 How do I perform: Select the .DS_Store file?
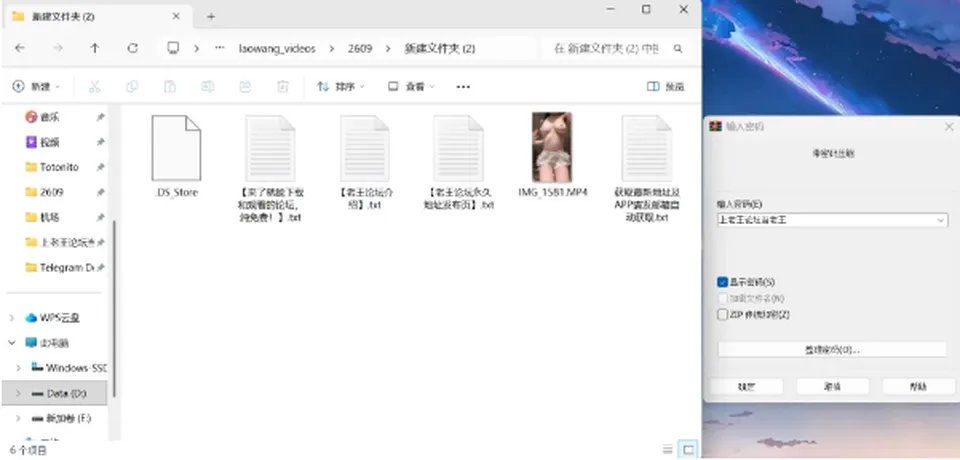176,157
